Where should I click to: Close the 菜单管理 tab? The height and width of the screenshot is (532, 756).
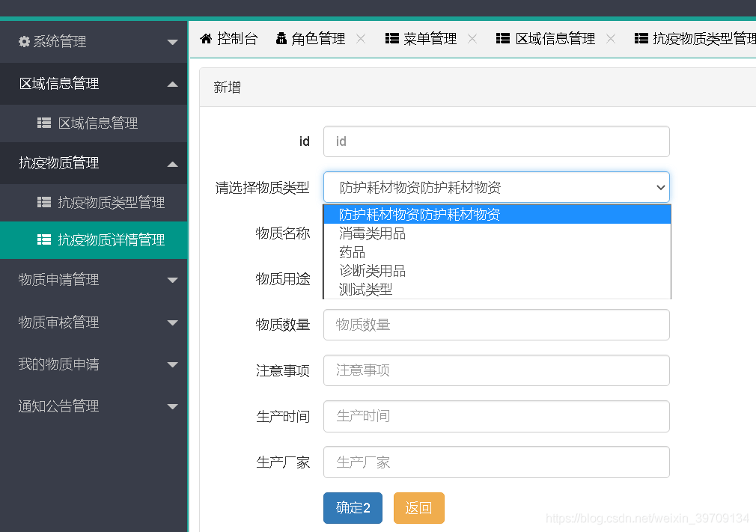pos(472,39)
